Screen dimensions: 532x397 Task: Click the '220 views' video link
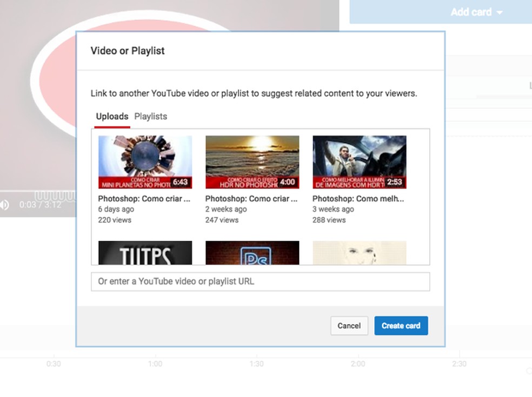click(x=114, y=220)
